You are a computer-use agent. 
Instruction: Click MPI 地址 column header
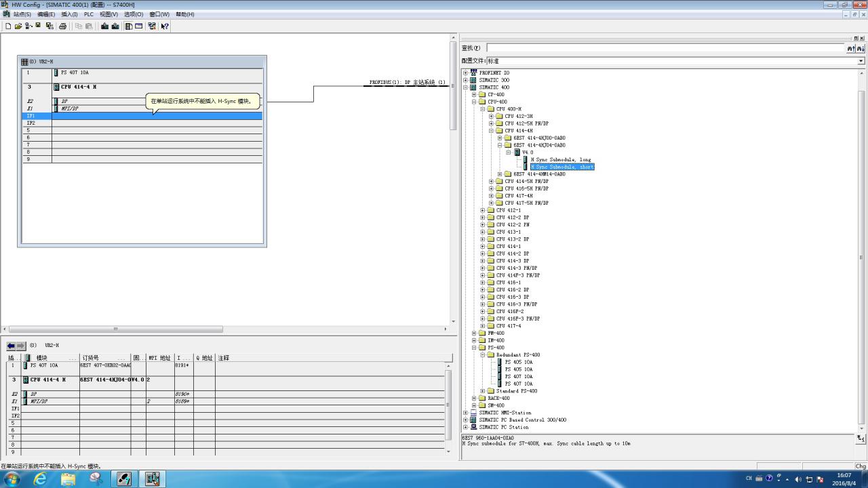pyautogui.click(x=159, y=358)
